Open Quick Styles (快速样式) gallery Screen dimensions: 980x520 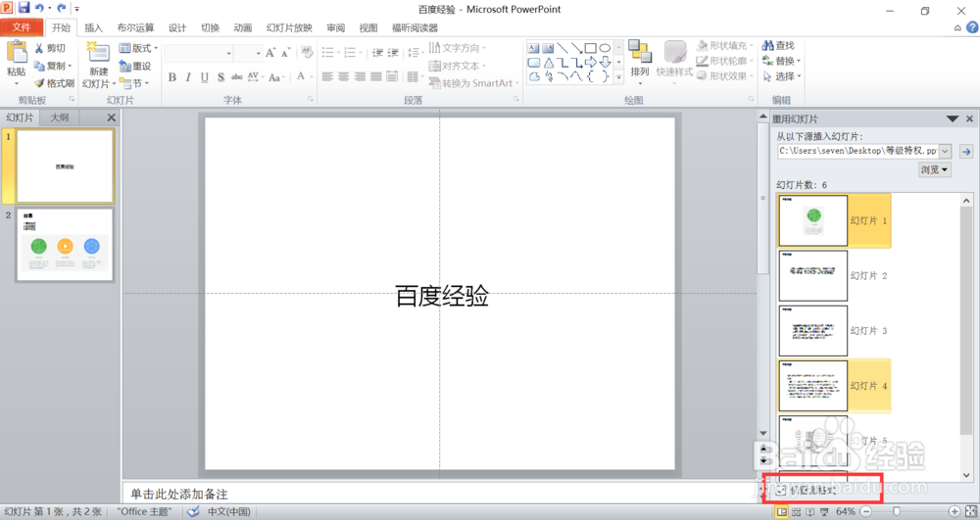674,61
